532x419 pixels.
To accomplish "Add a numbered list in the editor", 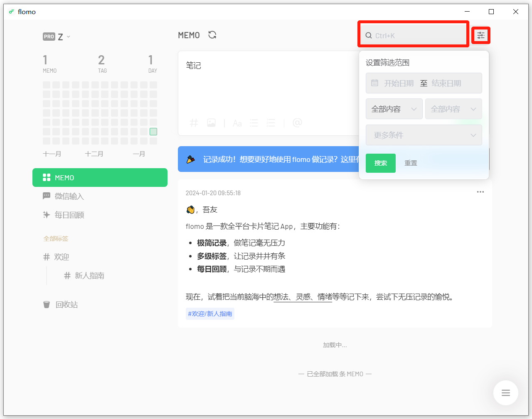I will click(271, 123).
